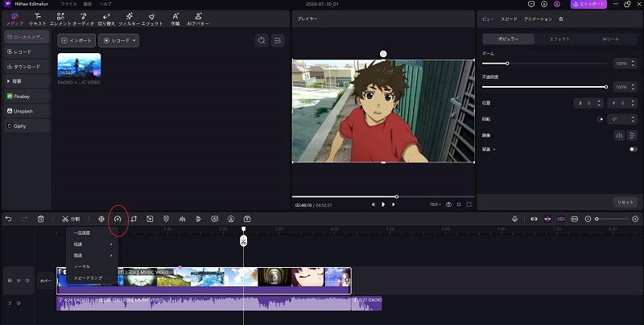Click the play button in player
This screenshot has width=644, height=325.
(x=383, y=204)
